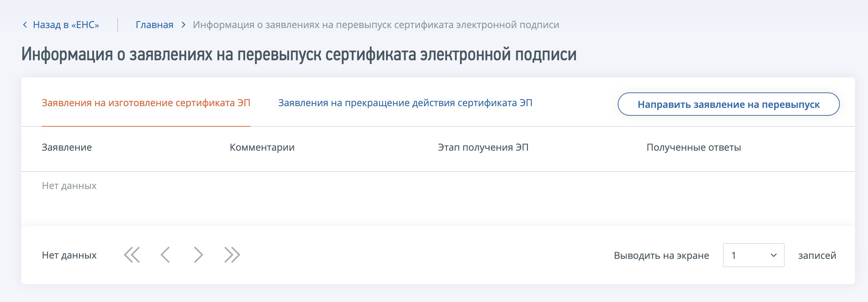Jump to last page with double-right arrows
The height and width of the screenshot is (302, 868).
coord(232,255)
